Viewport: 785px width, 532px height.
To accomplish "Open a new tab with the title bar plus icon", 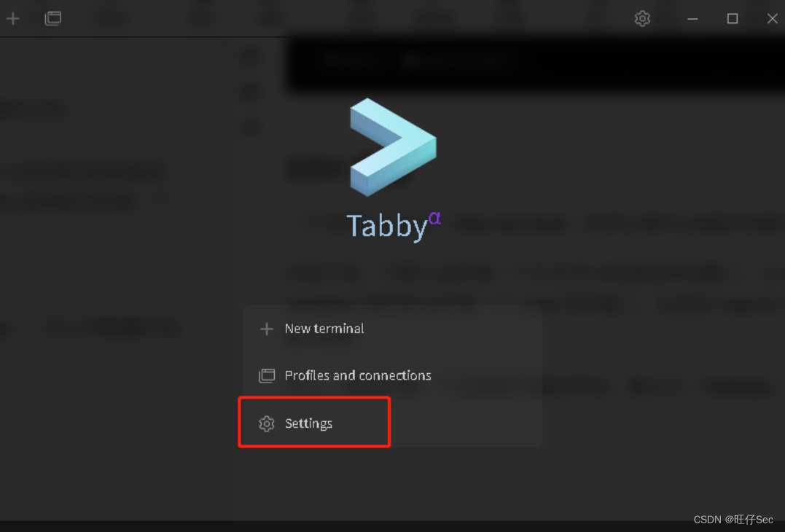I will pos(13,19).
